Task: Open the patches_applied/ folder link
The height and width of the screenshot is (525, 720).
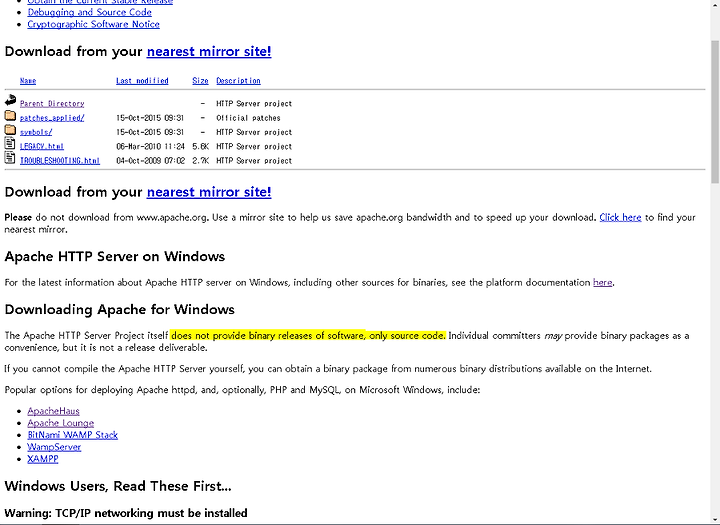Action: click(x=52, y=118)
